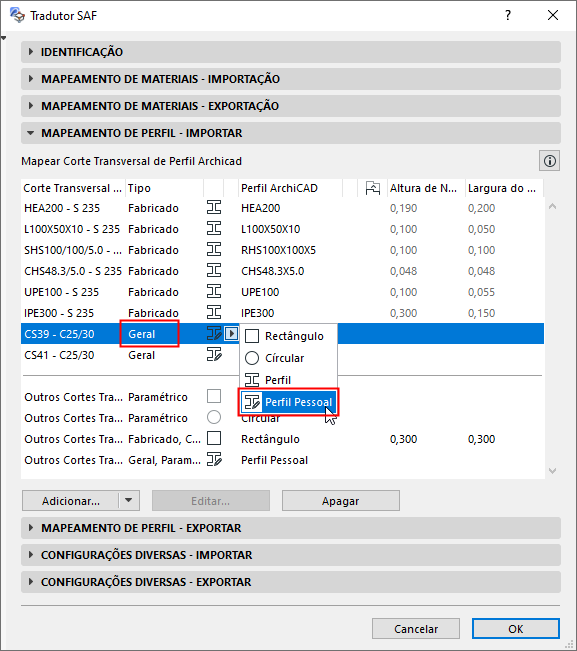Open the help question mark button

[x=508, y=15]
